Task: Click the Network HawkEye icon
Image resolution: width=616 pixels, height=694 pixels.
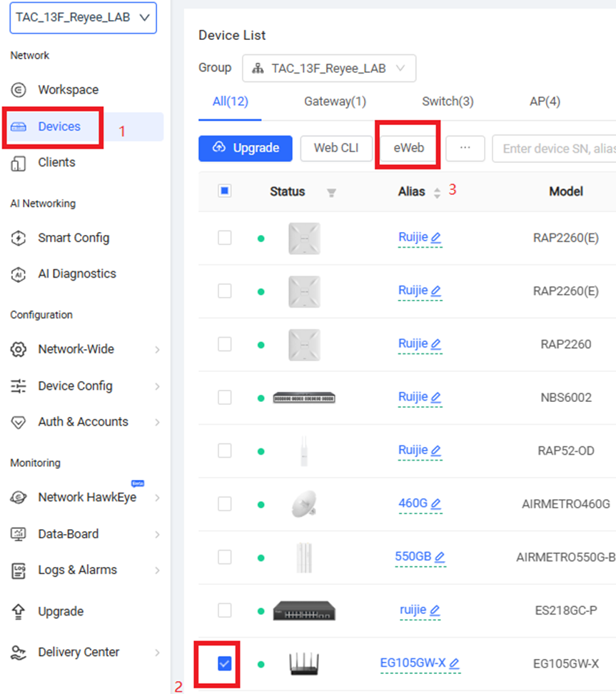Action: (18, 498)
